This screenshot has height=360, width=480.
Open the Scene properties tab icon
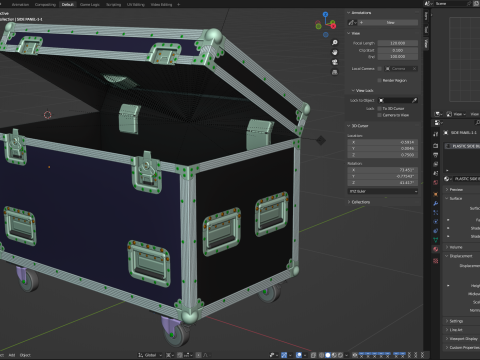(436, 173)
